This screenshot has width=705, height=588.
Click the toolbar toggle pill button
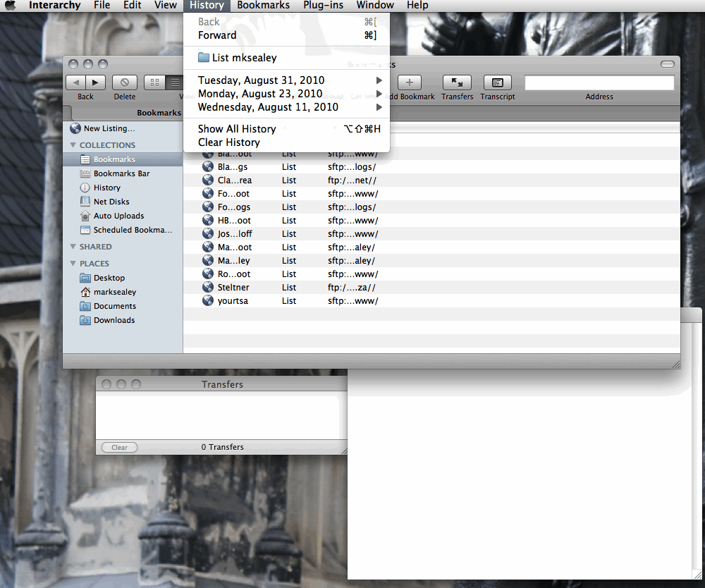(x=667, y=64)
